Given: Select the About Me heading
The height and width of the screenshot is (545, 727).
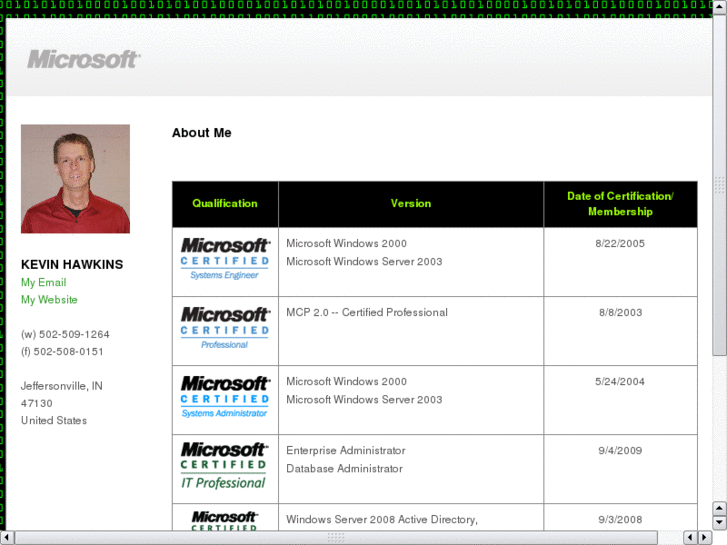Looking at the screenshot, I should pyautogui.click(x=202, y=133).
